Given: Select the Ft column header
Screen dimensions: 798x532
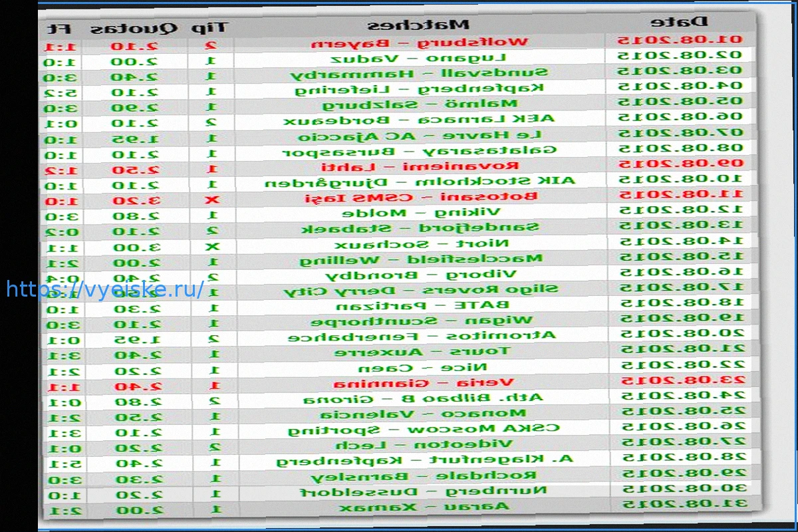Looking at the screenshot, I should coord(61,29).
